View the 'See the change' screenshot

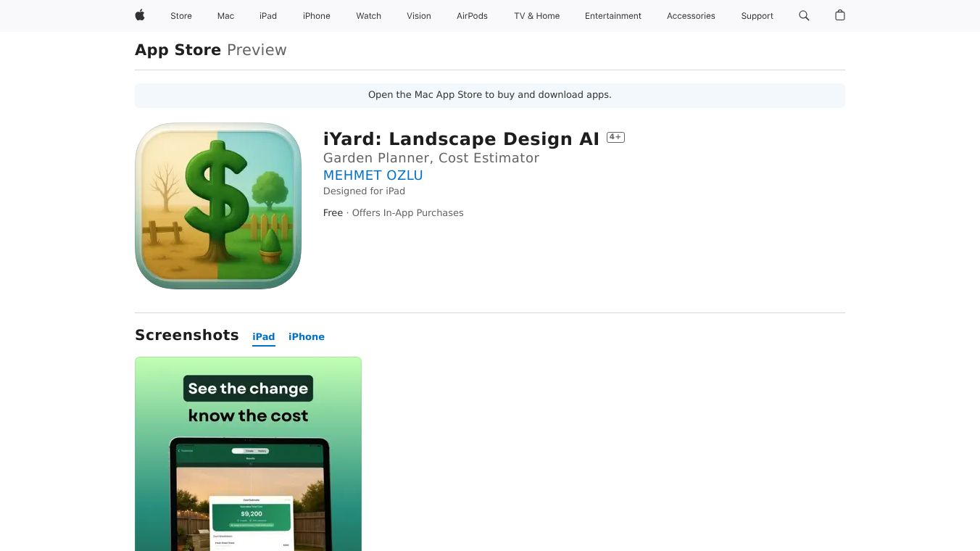[x=248, y=454]
